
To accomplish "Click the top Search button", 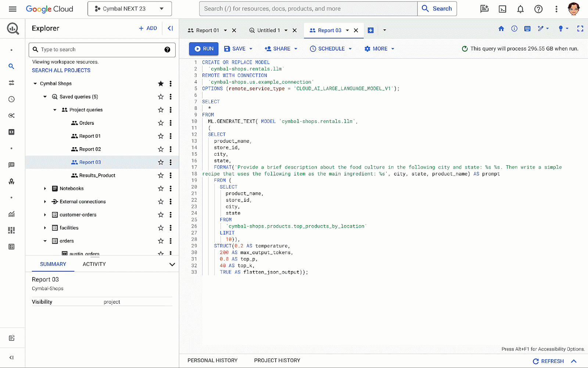I will (x=437, y=9).
